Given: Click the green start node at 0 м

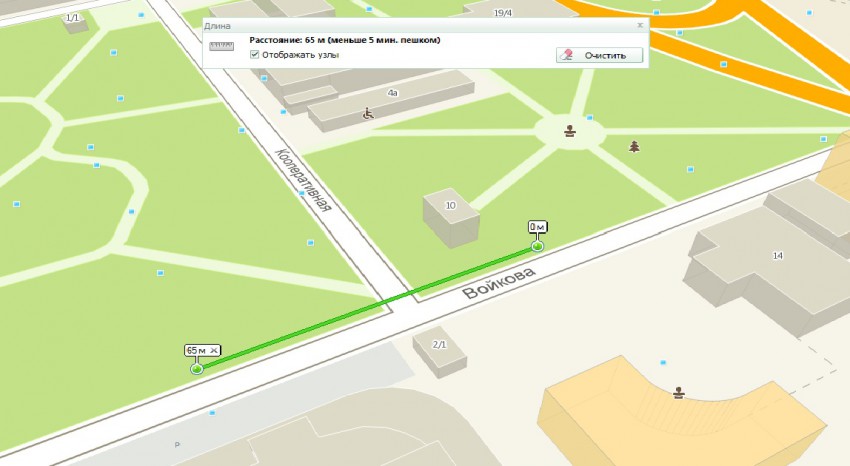Looking at the screenshot, I should pos(538,245).
